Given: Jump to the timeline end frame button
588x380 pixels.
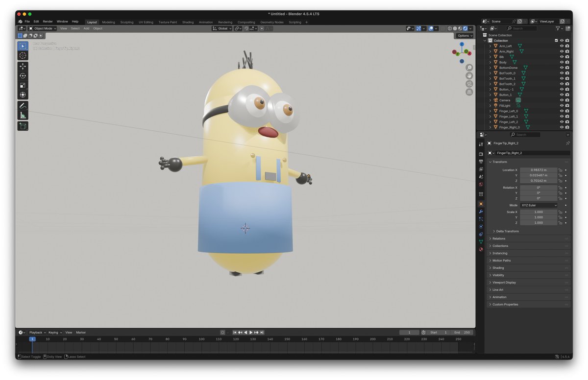Looking at the screenshot, I should [262, 332].
